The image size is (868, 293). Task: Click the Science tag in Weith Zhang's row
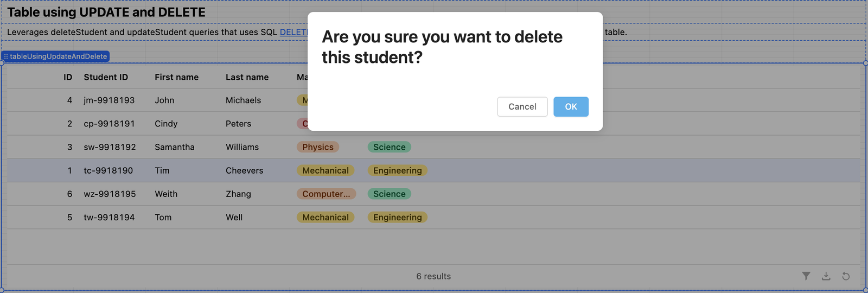[x=389, y=194]
